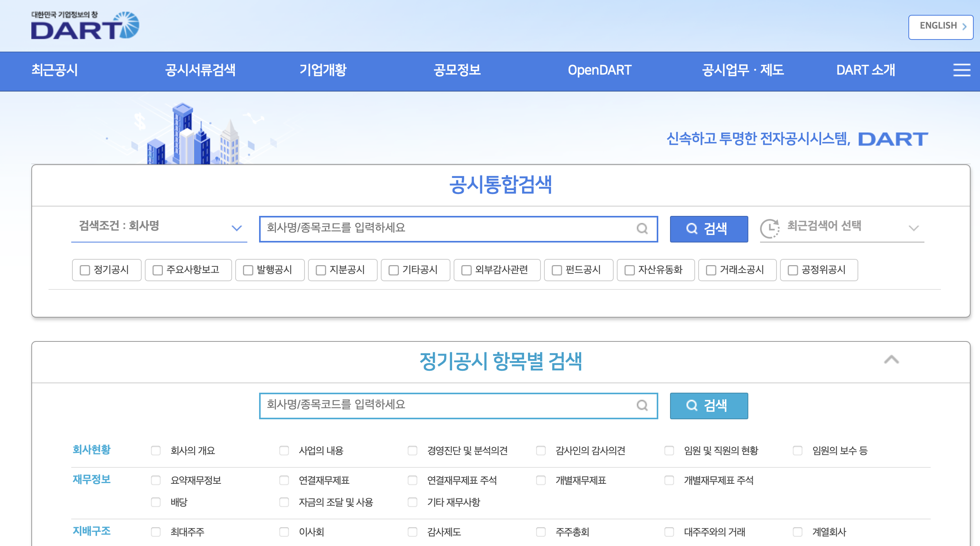Screen dimensions: 980x546
Task: Click the DART logo
Action: pos(85,26)
